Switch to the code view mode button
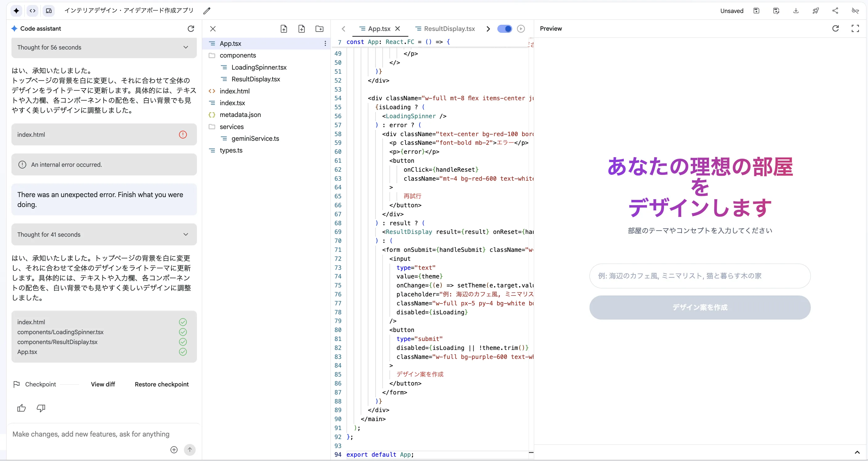Screen dimensions: 868x461 click(x=32, y=11)
